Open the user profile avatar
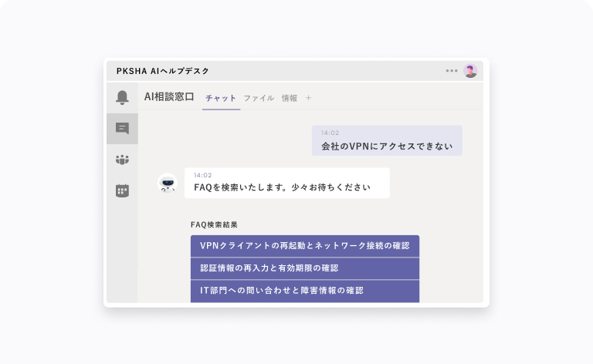The image size is (593, 364). click(470, 71)
